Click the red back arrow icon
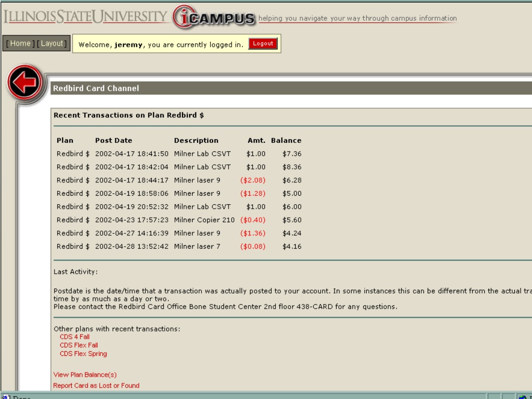 (25, 82)
